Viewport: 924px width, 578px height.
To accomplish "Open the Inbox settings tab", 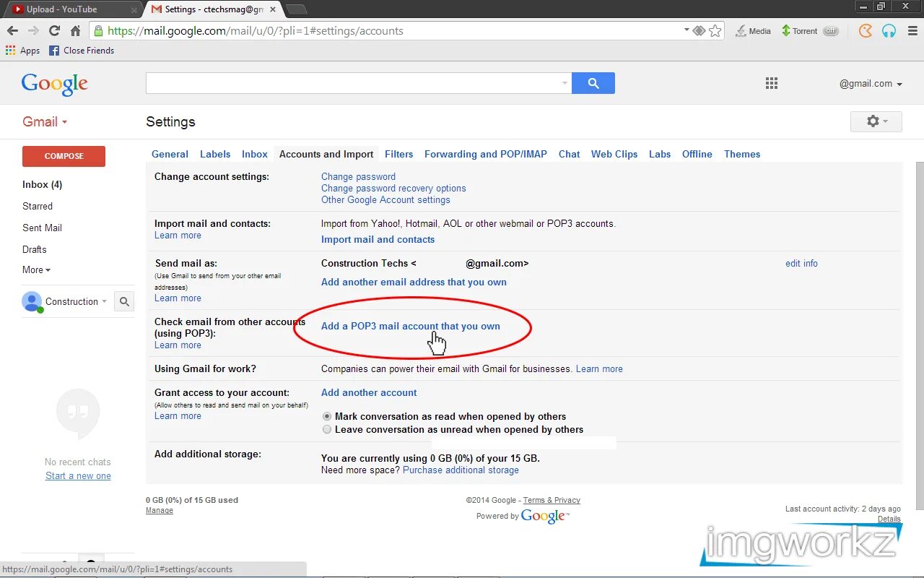I will point(255,155).
